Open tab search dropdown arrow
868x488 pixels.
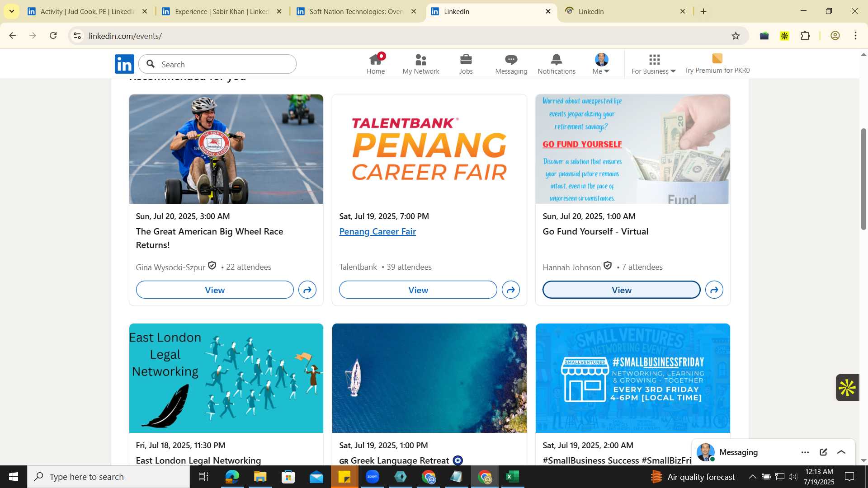pyautogui.click(x=11, y=11)
